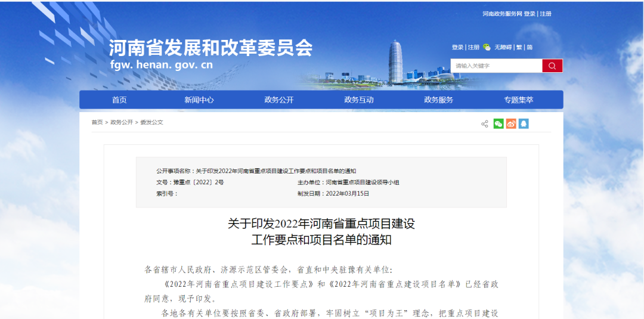The height and width of the screenshot is (319, 644).
Task: Go to 新闻中心 in the navigation bar
Action: pos(199,100)
